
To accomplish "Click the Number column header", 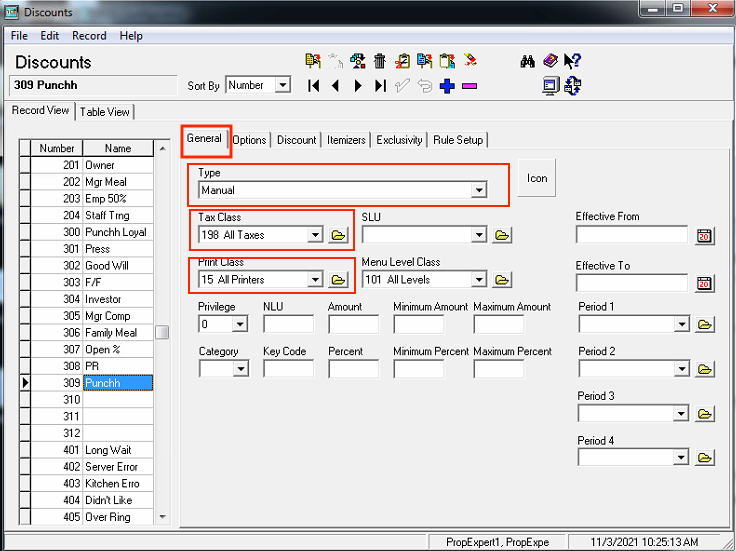I will 57,148.
